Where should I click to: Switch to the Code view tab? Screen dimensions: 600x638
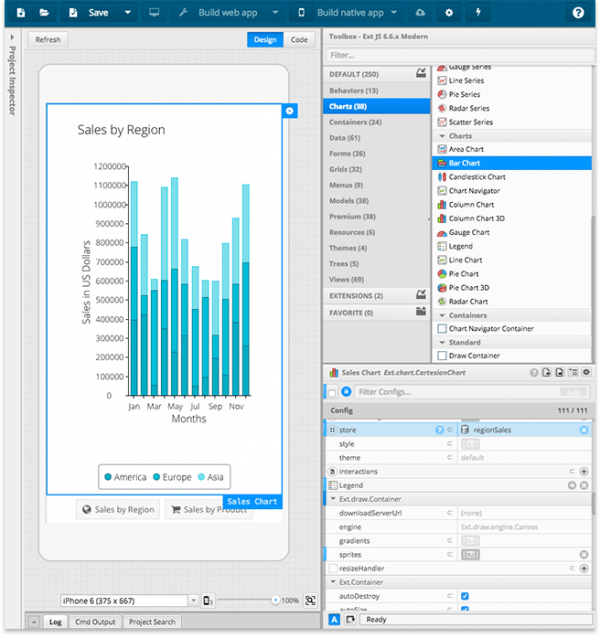pyautogui.click(x=299, y=40)
